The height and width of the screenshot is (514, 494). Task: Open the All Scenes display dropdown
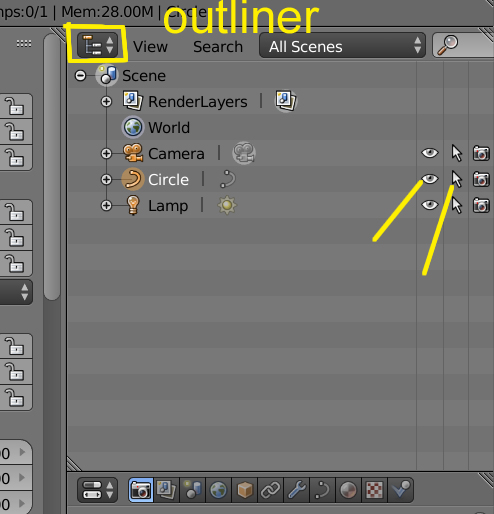(342, 45)
